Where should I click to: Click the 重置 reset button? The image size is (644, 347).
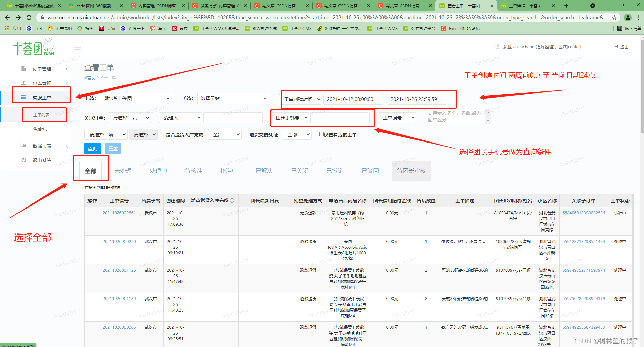113,149
